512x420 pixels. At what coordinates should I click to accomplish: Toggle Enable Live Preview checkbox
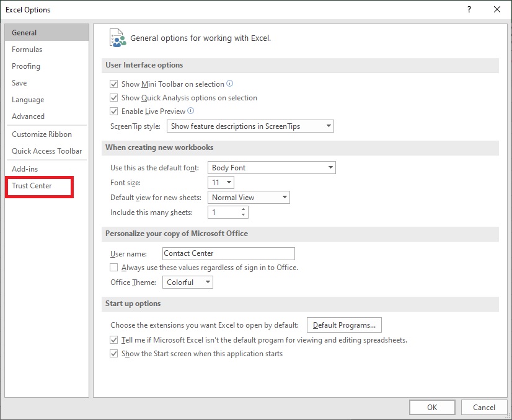[x=113, y=112]
